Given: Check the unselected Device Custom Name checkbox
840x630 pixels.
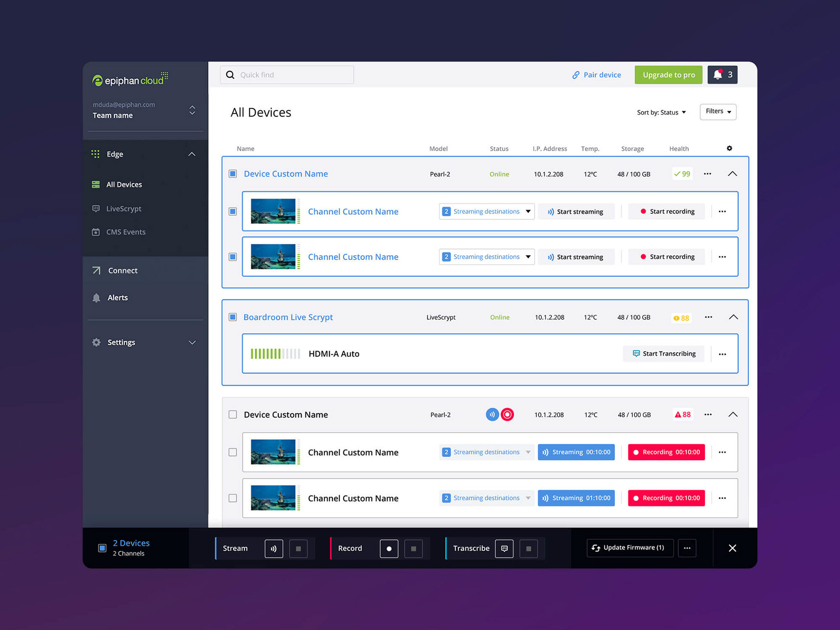Looking at the screenshot, I should [233, 414].
